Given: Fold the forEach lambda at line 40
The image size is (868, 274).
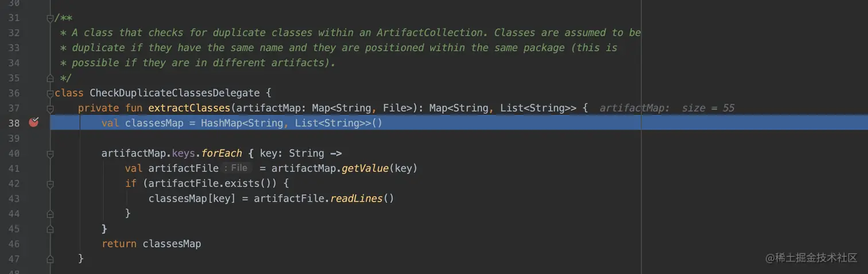Looking at the screenshot, I should [51, 153].
